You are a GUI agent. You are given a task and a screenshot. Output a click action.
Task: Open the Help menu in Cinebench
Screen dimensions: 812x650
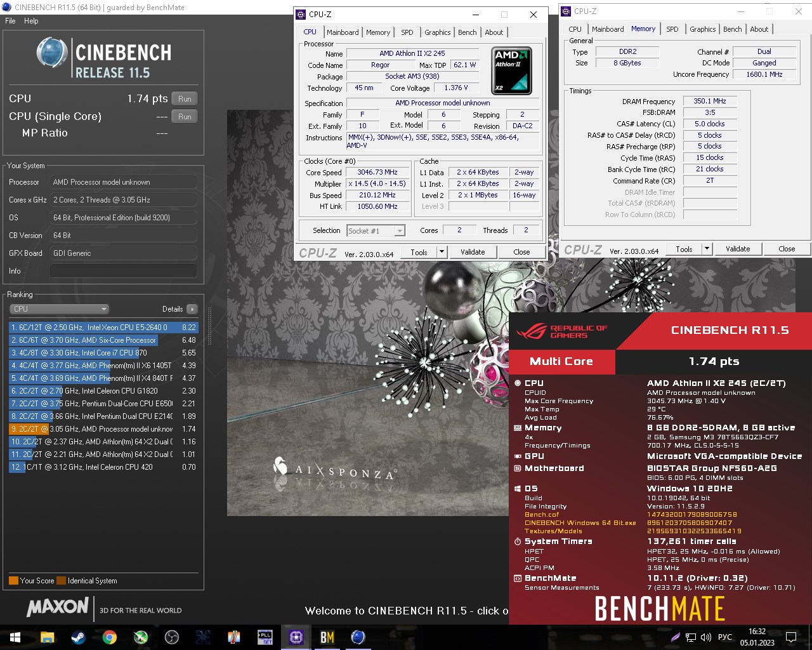[x=31, y=21]
